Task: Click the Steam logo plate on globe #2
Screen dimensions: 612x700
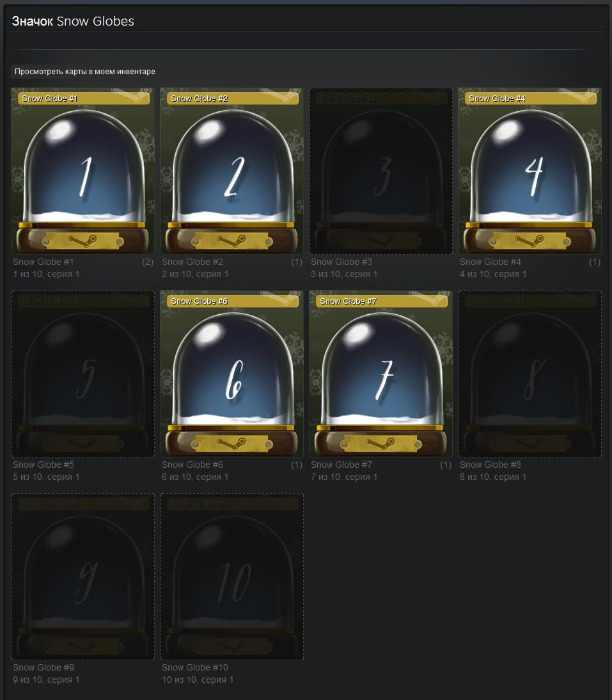Action: click(231, 241)
